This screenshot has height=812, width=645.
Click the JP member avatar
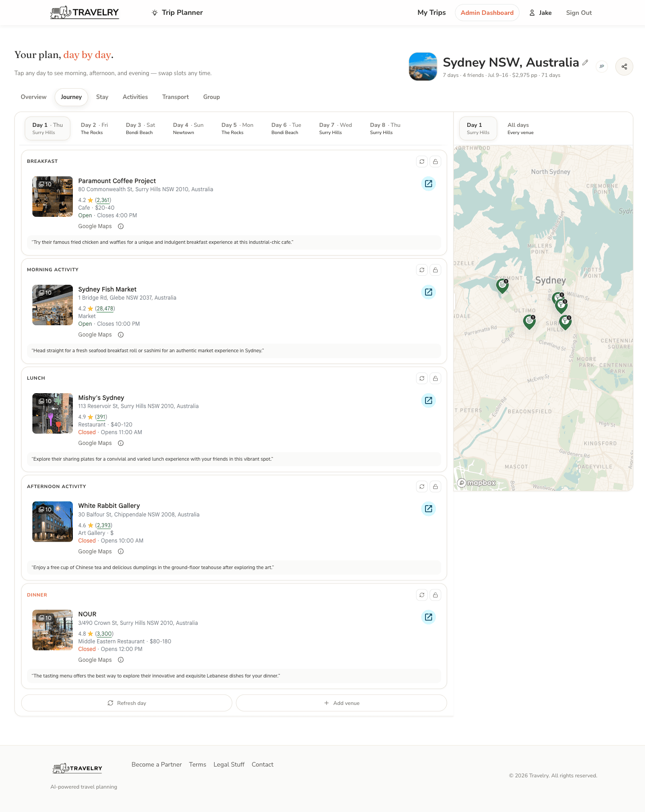[601, 67]
